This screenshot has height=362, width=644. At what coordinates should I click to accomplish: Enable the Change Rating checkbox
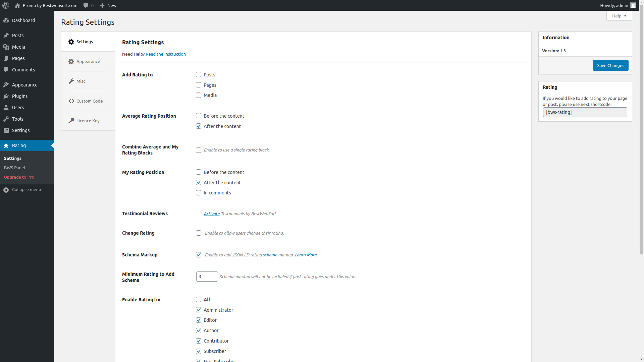199,233
